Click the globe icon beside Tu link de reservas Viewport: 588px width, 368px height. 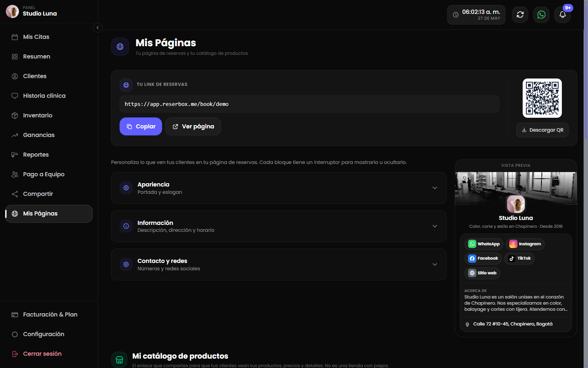126,85
